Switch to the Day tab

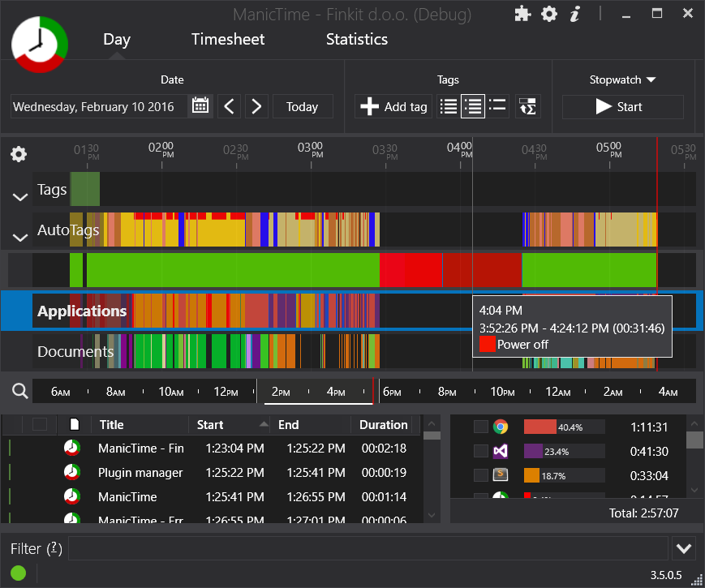pos(117,40)
